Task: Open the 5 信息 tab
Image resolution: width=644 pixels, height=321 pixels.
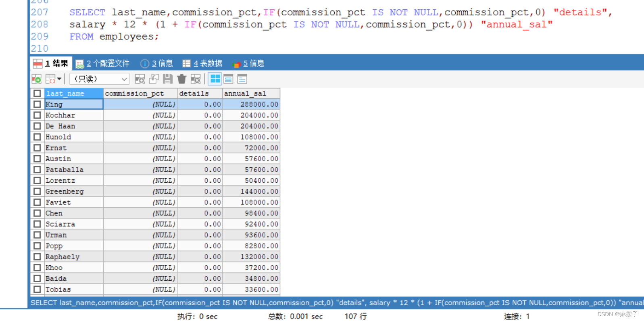Action: click(x=248, y=63)
